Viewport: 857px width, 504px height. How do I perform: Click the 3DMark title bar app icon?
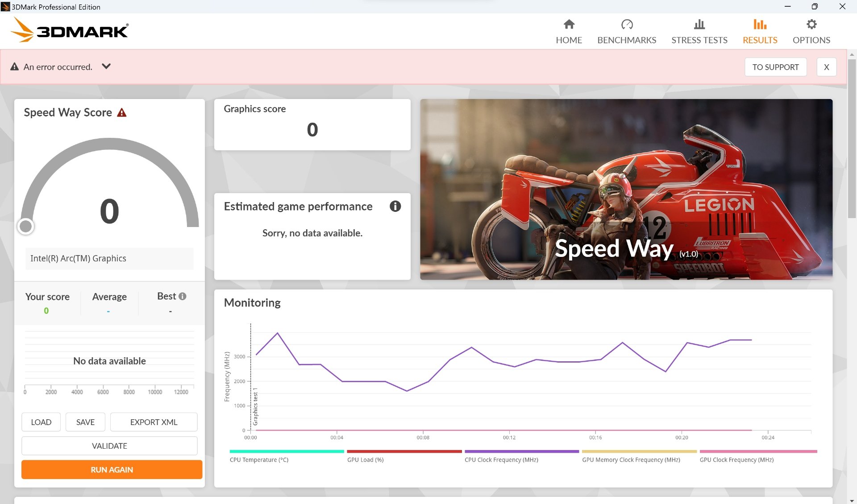(x=5, y=7)
